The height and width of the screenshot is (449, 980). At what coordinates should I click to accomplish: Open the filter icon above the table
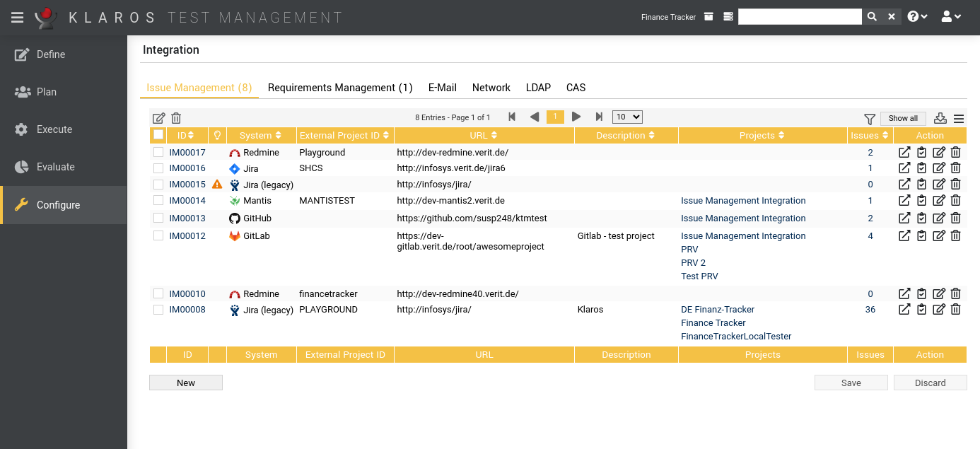click(x=869, y=117)
